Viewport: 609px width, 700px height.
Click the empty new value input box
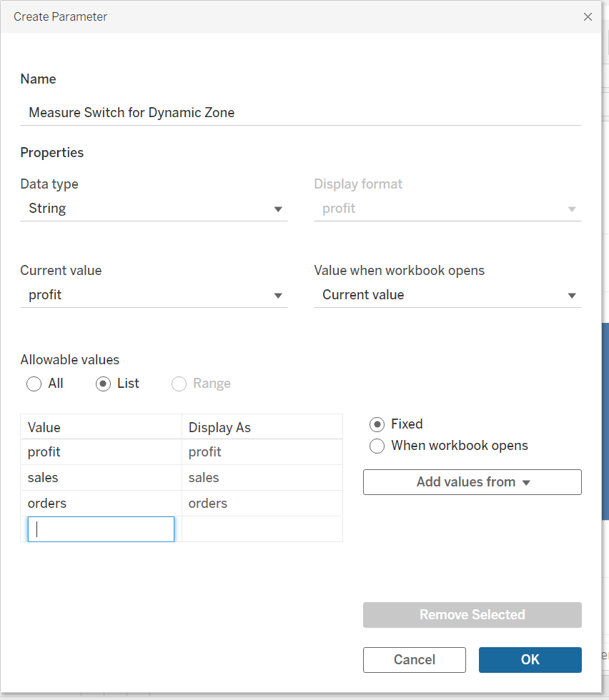coord(101,529)
